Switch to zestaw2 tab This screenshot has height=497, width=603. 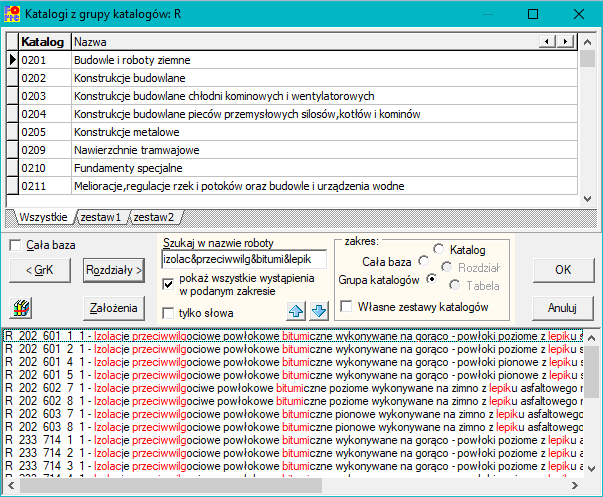click(x=154, y=217)
